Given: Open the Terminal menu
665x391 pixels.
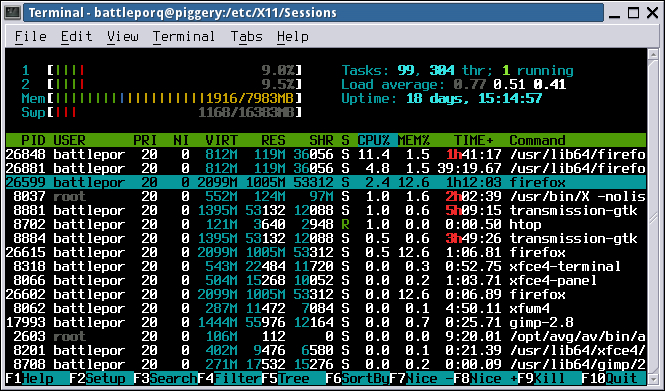Looking at the screenshot, I should pyautogui.click(x=184, y=37).
